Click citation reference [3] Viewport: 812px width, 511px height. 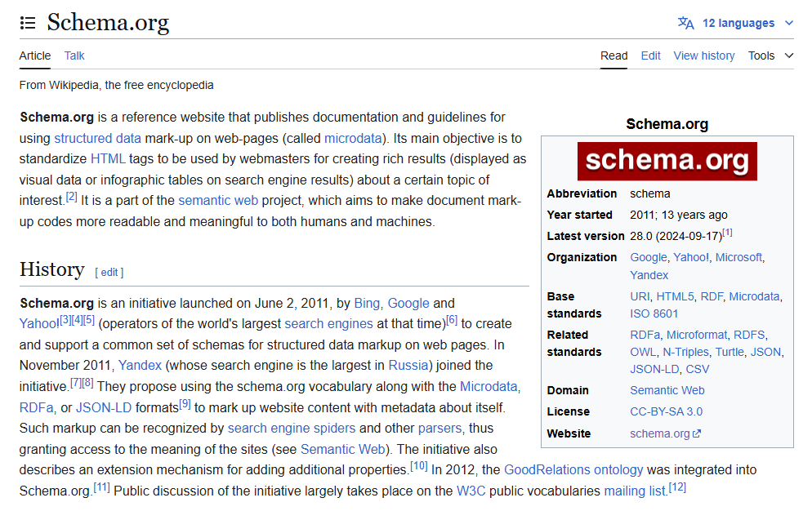click(66, 320)
